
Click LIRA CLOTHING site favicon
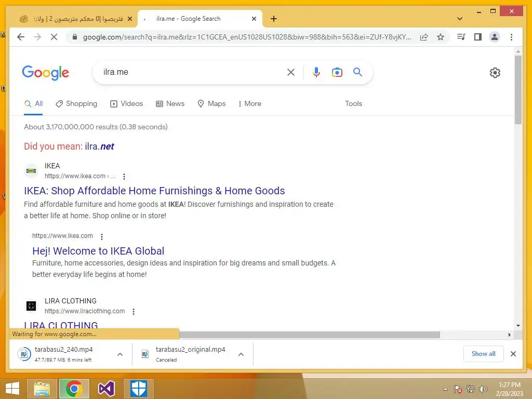tap(31, 305)
